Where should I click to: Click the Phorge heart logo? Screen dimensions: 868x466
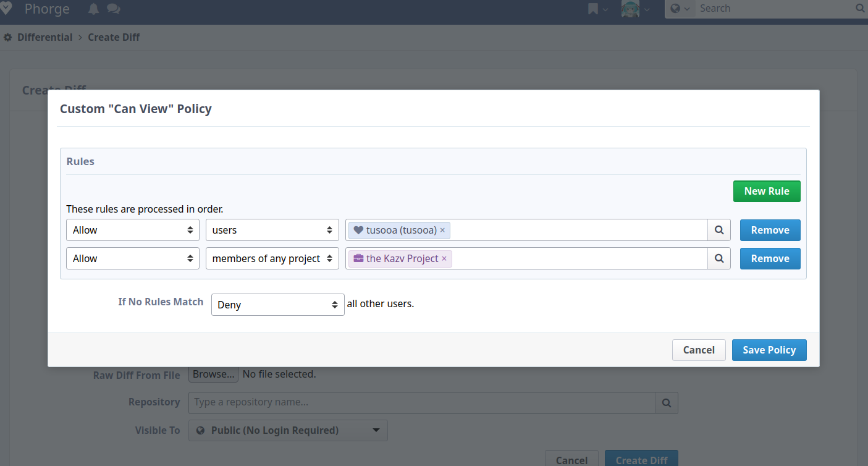6,9
